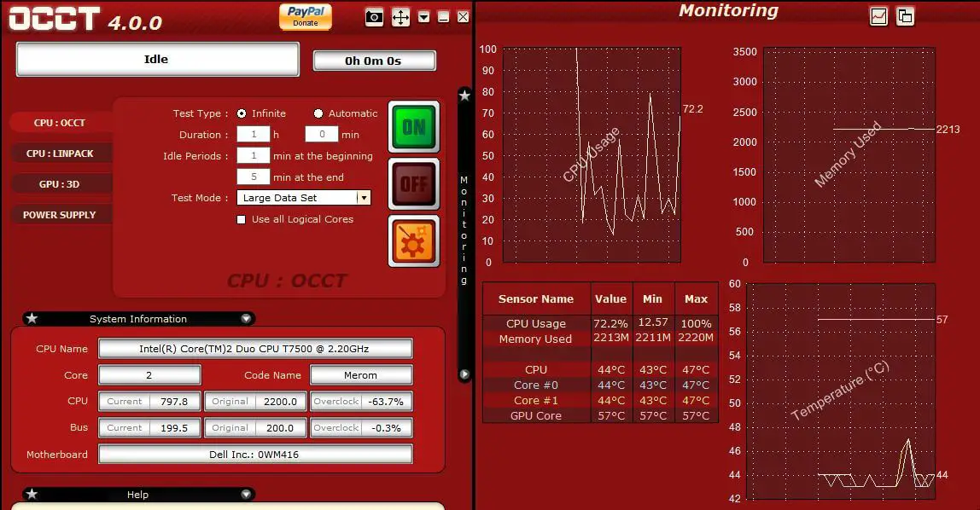The width and height of the screenshot is (980, 510).
Task: Click the Code Name field Merom
Action: 361,375
